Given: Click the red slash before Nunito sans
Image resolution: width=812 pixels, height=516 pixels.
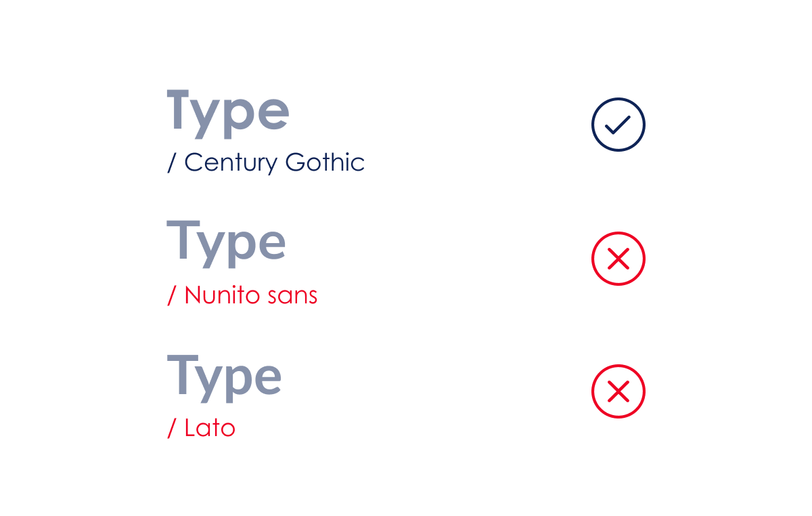Looking at the screenshot, I should (x=172, y=295).
